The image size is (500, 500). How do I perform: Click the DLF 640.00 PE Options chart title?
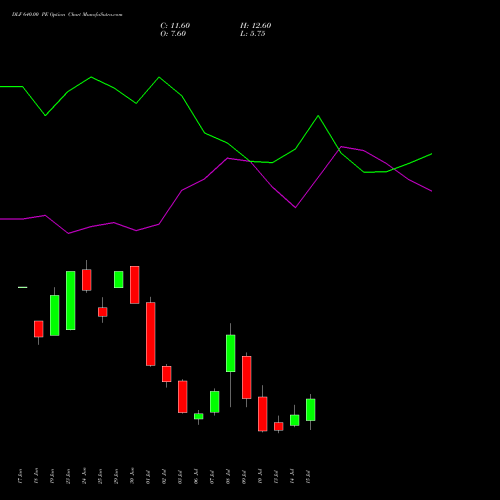pyautogui.click(x=67, y=15)
